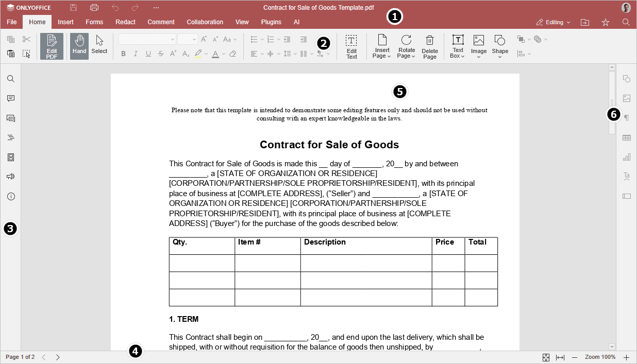The width and height of the screenshot is (637, 364).
Task: Go to the next page using the status bar arrow
Action: (58, 357)
